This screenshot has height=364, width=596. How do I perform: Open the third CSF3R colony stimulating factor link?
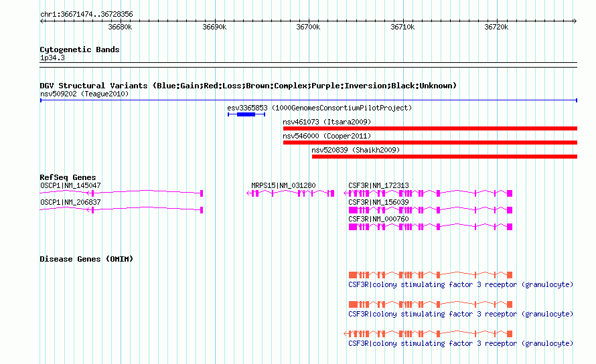(461, 343)
